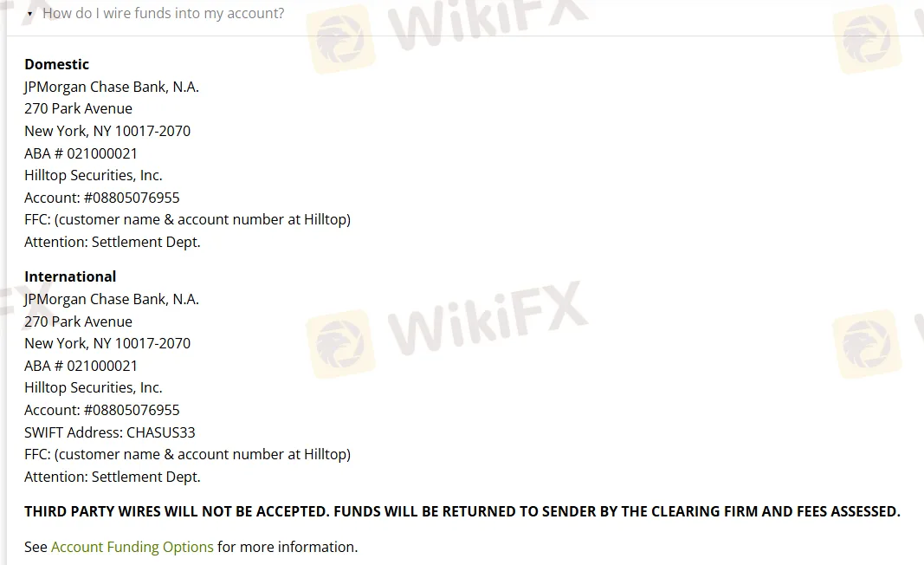Click the third-party wires warning text
The height and width of the screenshot is (565, 924).
pos(462,511)
